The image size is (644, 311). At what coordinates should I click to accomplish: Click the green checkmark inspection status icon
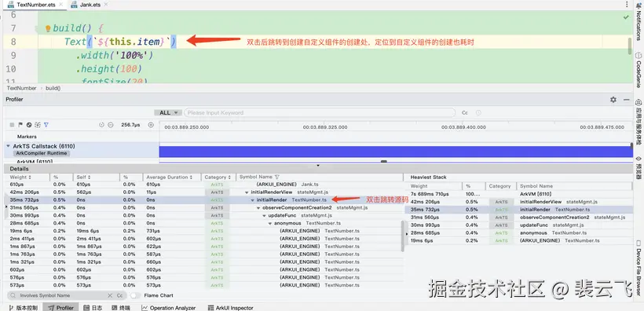(626, 17)
